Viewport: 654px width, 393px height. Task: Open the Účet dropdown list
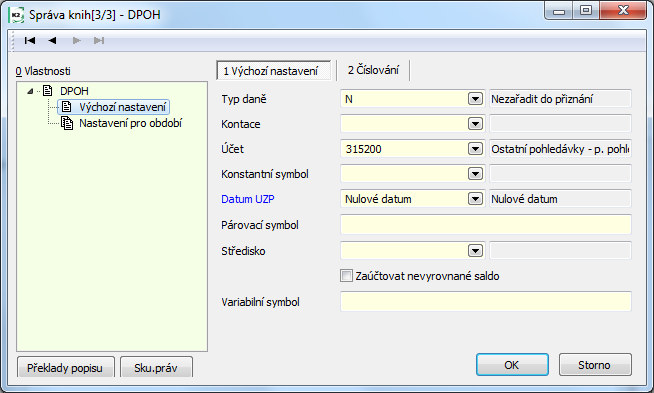[x=475, y=149]
